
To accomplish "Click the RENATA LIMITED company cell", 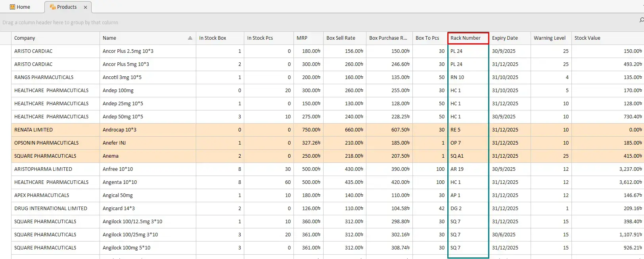I will (56, 130).
